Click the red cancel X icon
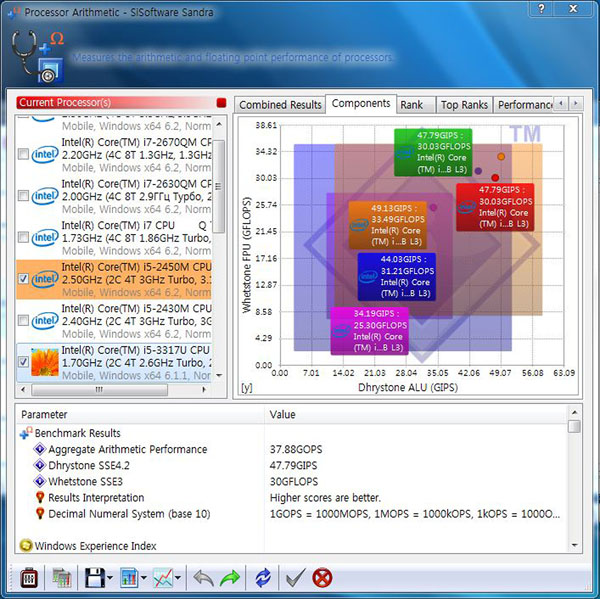This screenshot has width=600, height=599. coord(322,578)
